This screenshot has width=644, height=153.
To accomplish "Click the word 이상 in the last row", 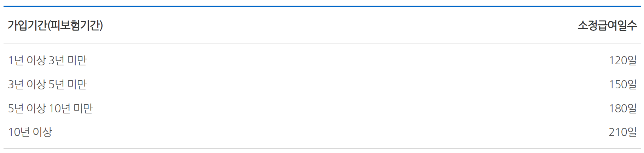I will pos(42,132).
